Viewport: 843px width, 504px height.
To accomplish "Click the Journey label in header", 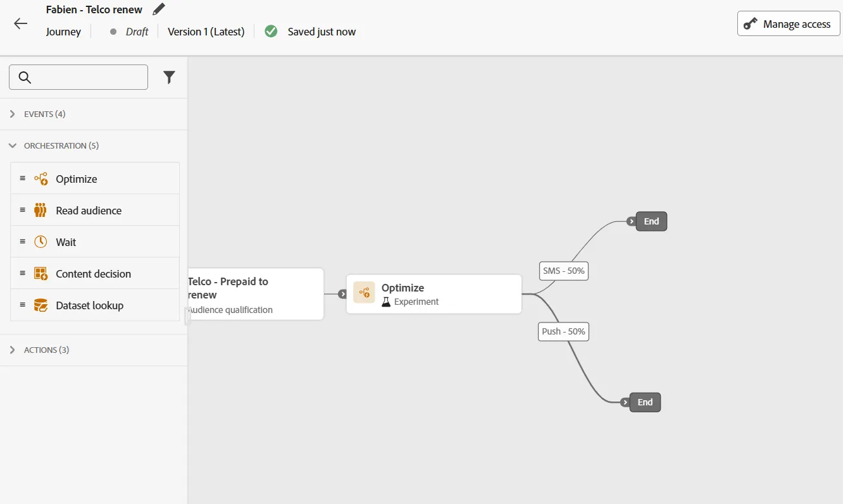I will pos(63,32).
